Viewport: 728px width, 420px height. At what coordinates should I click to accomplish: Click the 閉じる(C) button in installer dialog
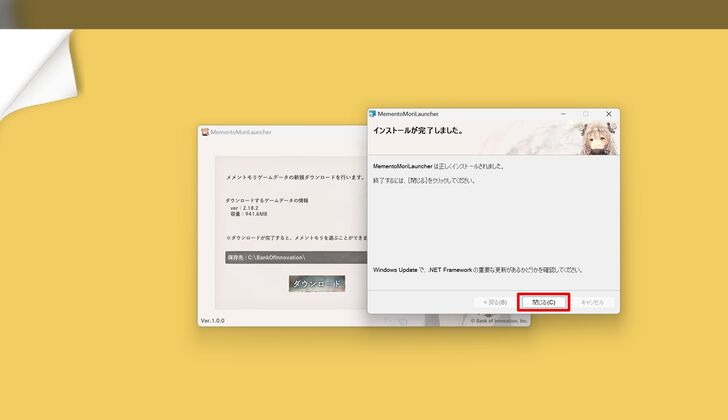543,302
